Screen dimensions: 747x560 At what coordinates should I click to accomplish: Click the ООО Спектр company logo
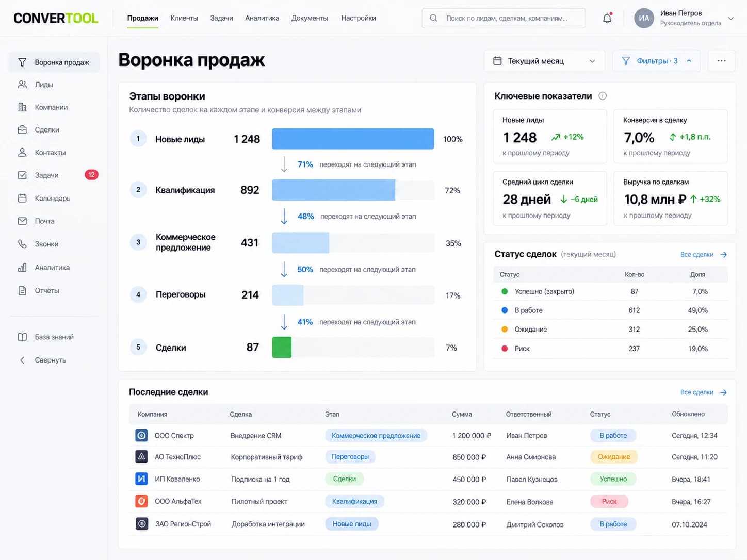point(141,435)
